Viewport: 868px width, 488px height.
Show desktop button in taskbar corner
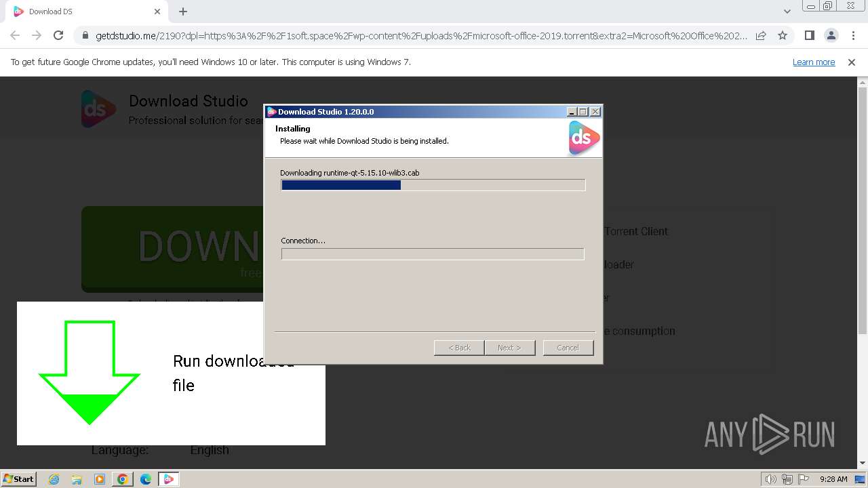pos(861,479)
